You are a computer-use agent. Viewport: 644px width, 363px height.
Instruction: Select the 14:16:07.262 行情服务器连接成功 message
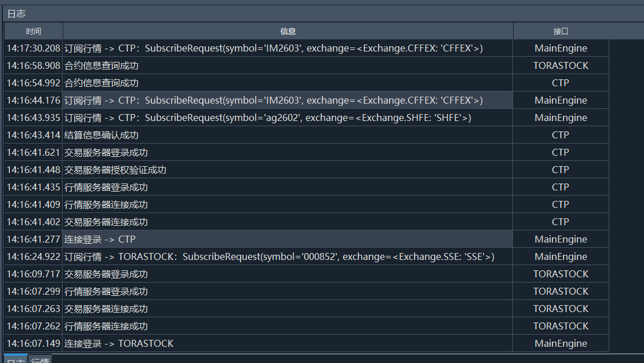[x=106, y=326]
